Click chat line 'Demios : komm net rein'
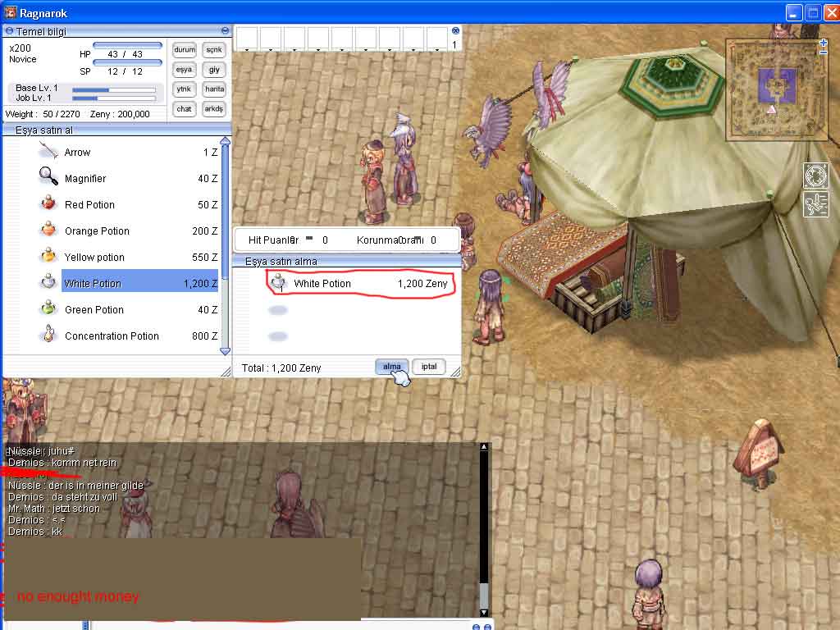The height and width of the screenshot is (630, 840). 62,463
